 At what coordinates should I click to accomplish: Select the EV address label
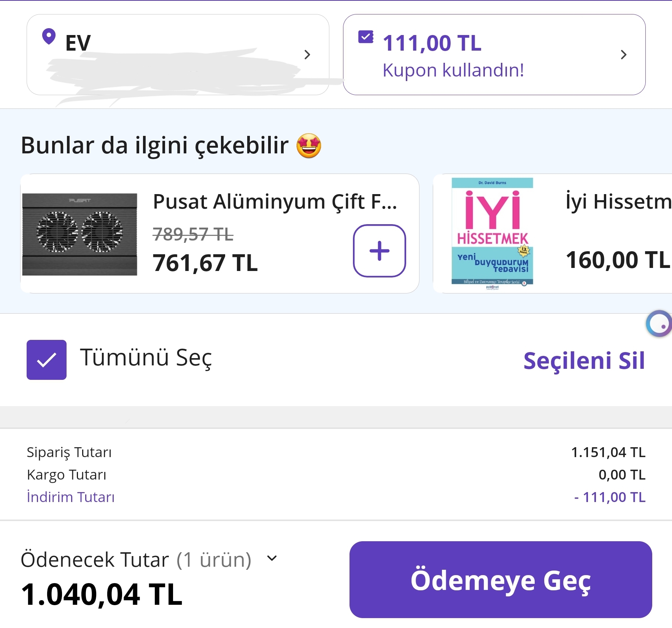pyautogui.click(x=78, y=43)
